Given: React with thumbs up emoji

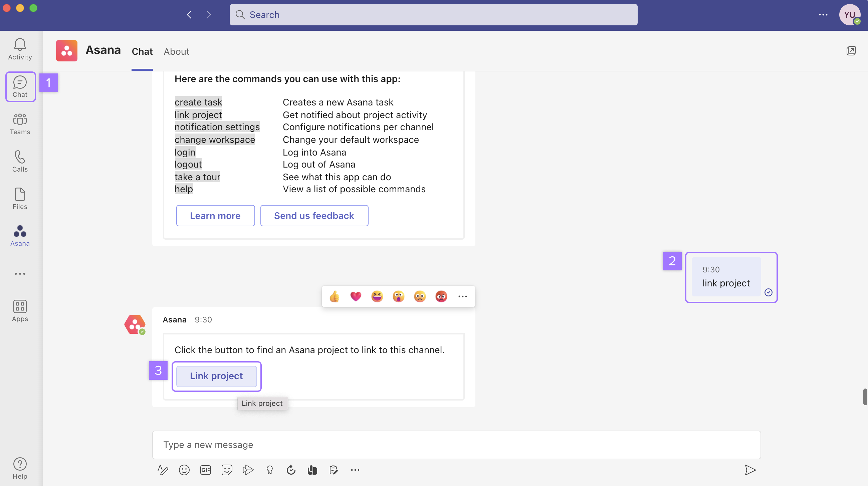Looking at the screenshot, I should point(334,296).
